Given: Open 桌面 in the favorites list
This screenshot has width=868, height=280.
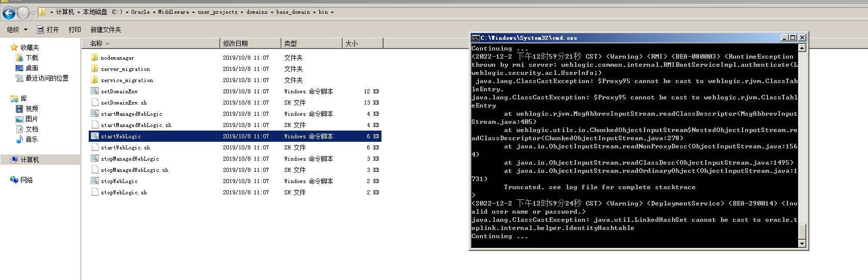Looking at the screenshot, I should click(32, 68).
